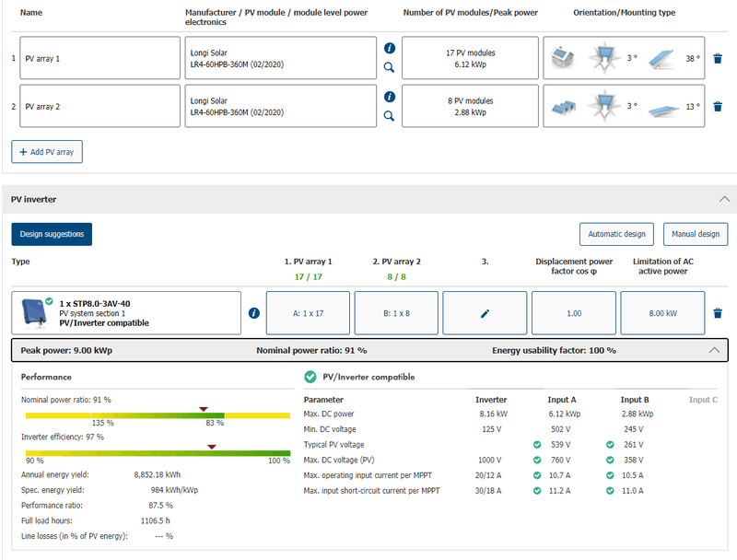Delete the inverter using trash icon
This screenshot has height=560, width=737.
[x=718, y=313]
